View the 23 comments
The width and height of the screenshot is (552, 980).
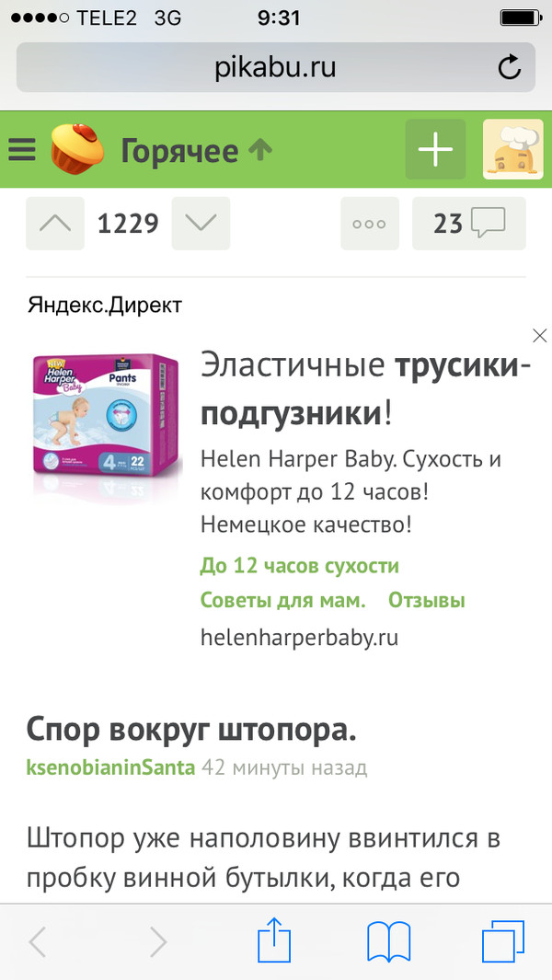pyautogui.click(x=469, y=223)
